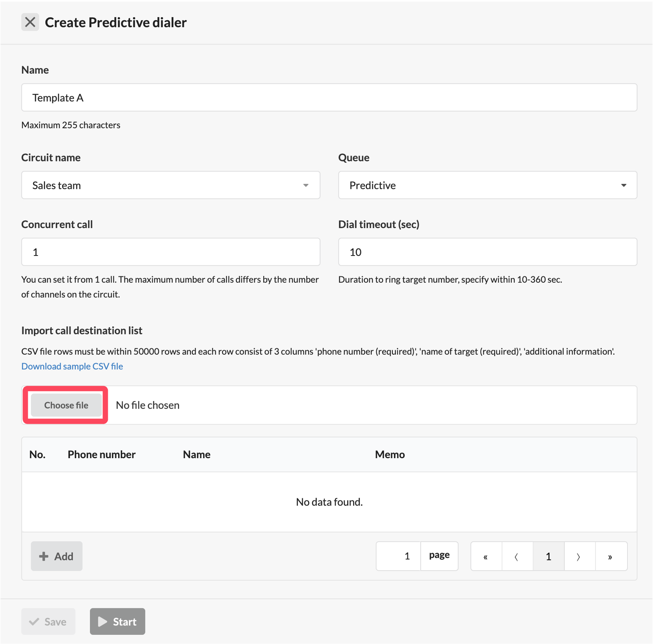
Task: Open the Circuit name dropdown
Action: [x=171, y=185]
